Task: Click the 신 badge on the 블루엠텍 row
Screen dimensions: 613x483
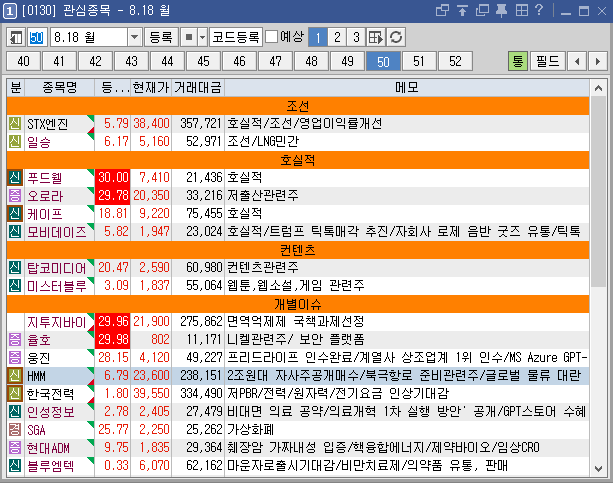Action: tap(15, 465)
